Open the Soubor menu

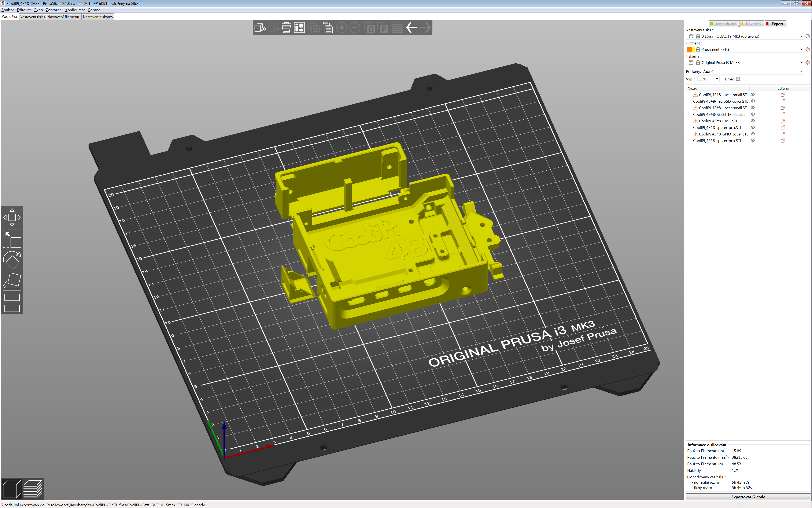pos(7,10)
